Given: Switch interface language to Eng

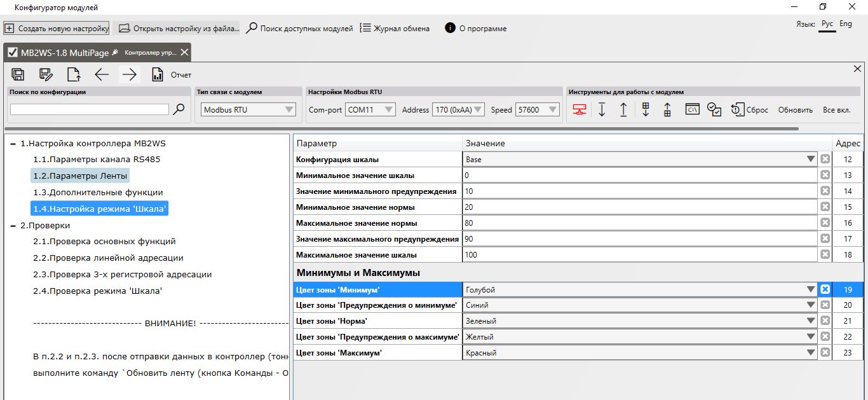Looking at the screenshot, I should (846, 24).
